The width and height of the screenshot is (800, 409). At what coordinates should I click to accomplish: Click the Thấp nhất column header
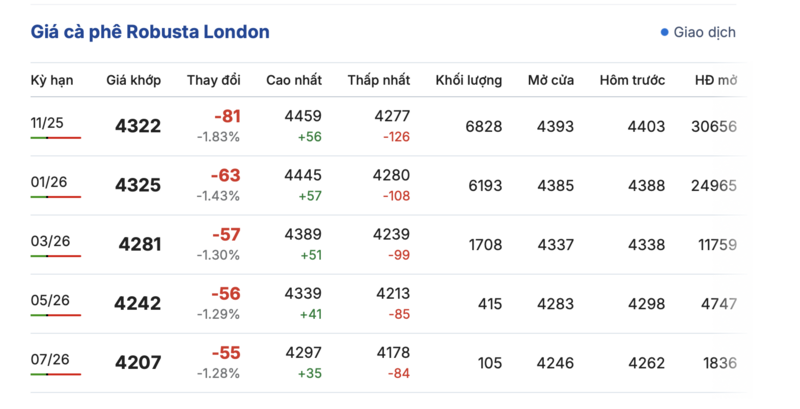coord(378,79)
